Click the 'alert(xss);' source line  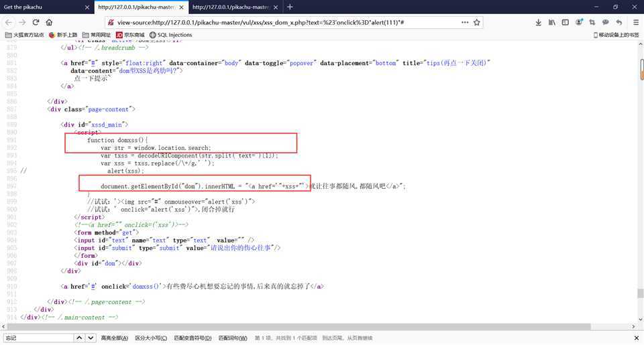[125, 171]
